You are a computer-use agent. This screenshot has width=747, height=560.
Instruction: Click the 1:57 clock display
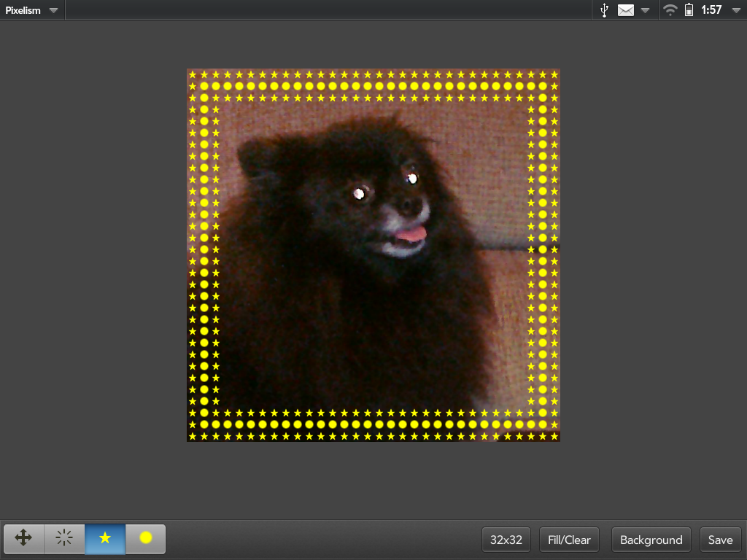coord(711,10)
